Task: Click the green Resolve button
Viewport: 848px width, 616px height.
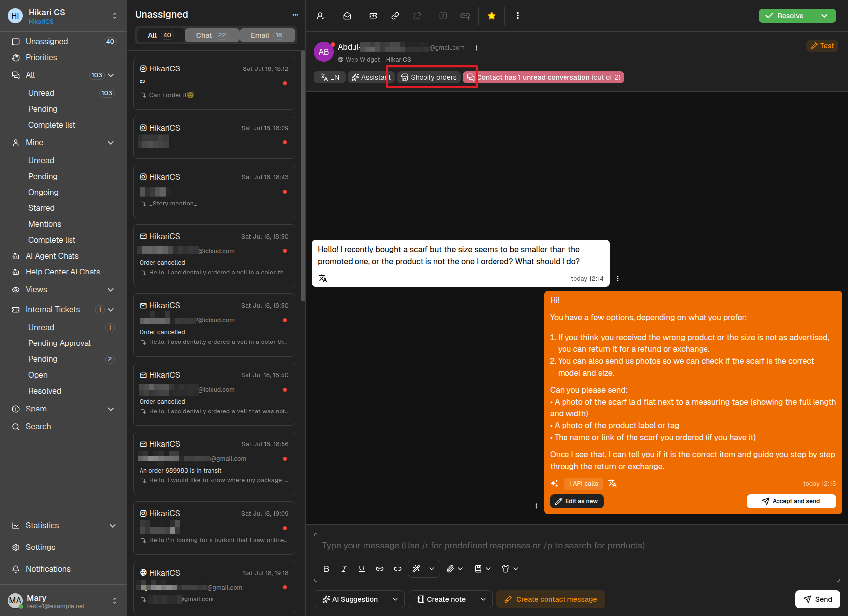Action: [785, 16]
